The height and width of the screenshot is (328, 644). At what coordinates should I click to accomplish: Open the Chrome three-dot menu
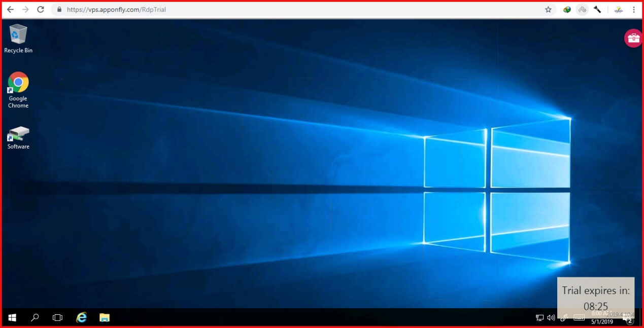[x=634, y=10]
